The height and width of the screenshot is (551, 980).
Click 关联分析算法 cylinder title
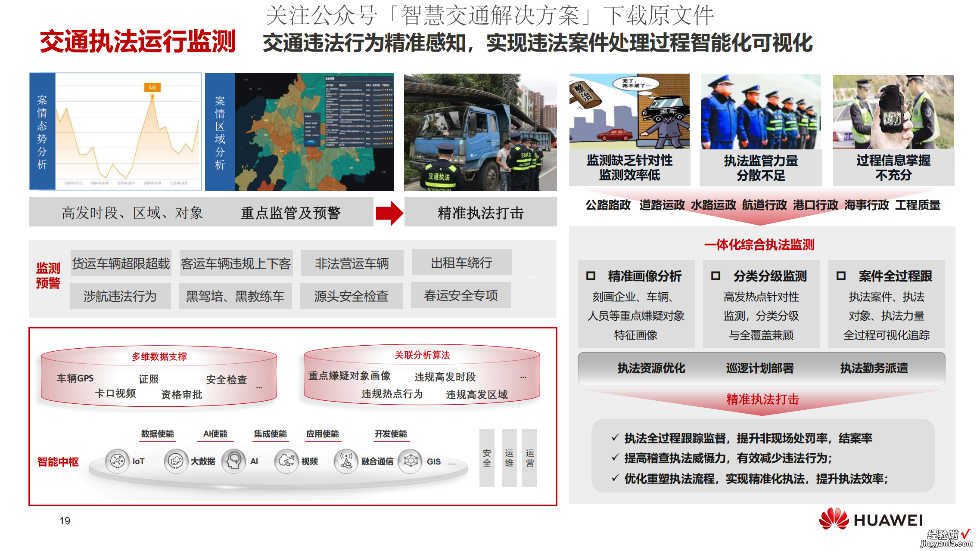coord(422,355)
